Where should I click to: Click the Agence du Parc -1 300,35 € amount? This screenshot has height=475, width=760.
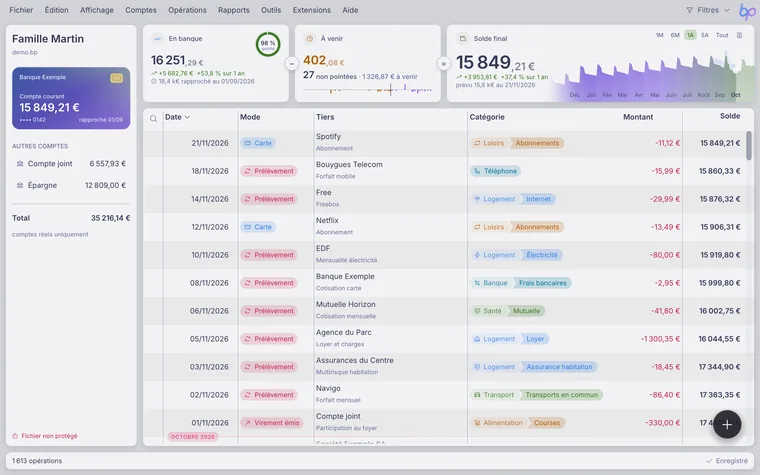[x=660, y=339]
